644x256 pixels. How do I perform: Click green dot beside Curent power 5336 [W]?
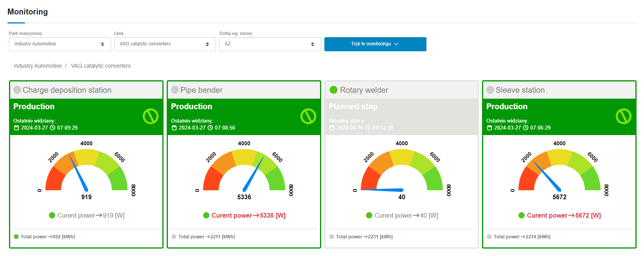(x=206, y=215)
